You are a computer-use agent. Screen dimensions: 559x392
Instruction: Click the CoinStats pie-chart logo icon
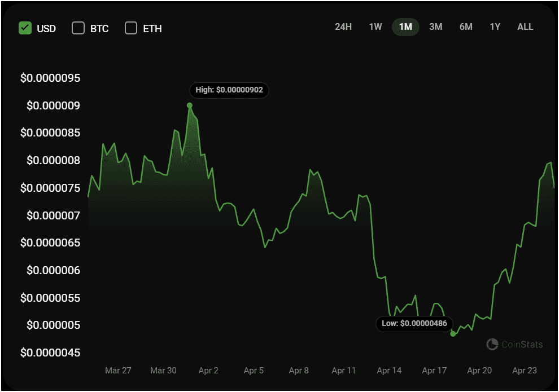click(493, 344)
